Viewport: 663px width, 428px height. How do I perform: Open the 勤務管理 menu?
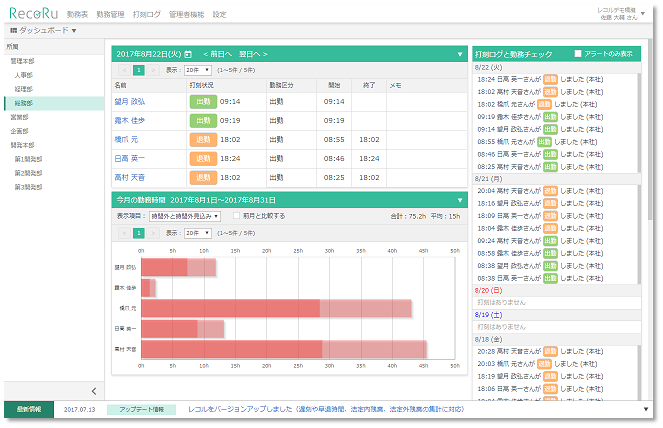(x=110, y=15)
